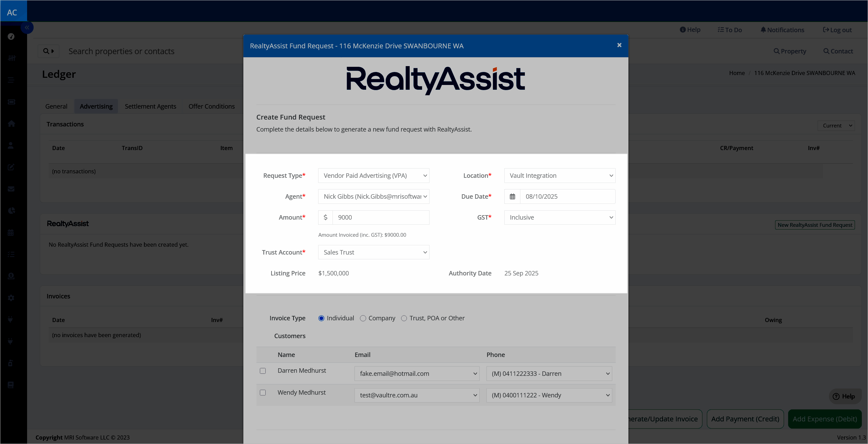Open the GST dropdown showing Inclusive
The width and height of the screenshot is (868, 444).
tap(559, 218)
